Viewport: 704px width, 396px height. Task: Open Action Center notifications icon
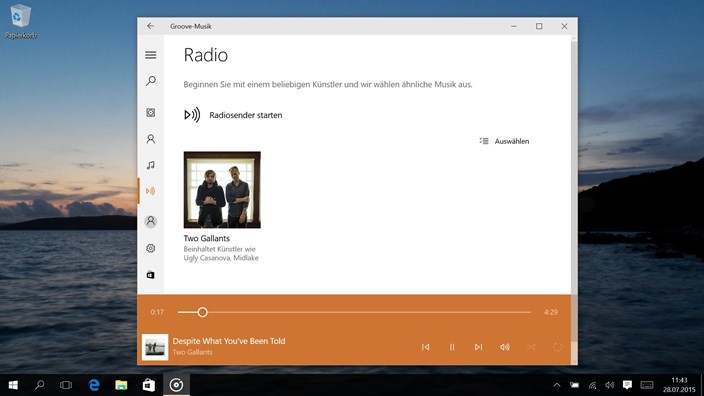click(627, 385)
